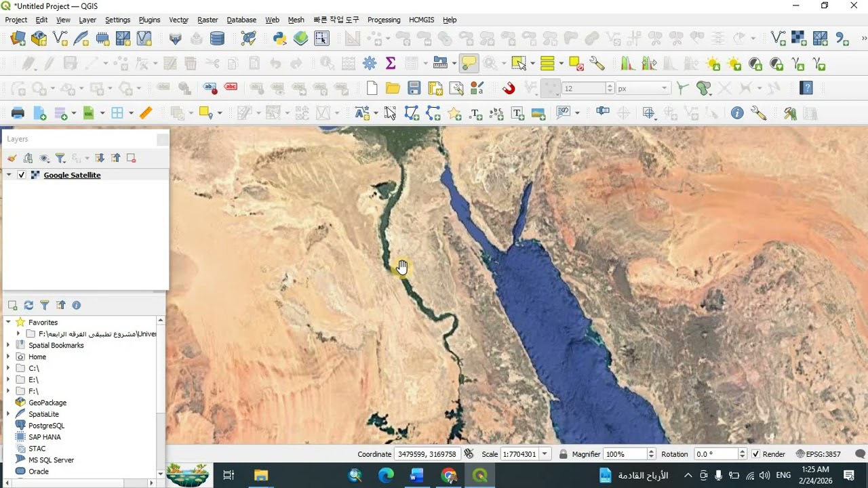Click the Rotation value field
The width and height of the screenshot is (868, 488).
[x=715, y=454]
